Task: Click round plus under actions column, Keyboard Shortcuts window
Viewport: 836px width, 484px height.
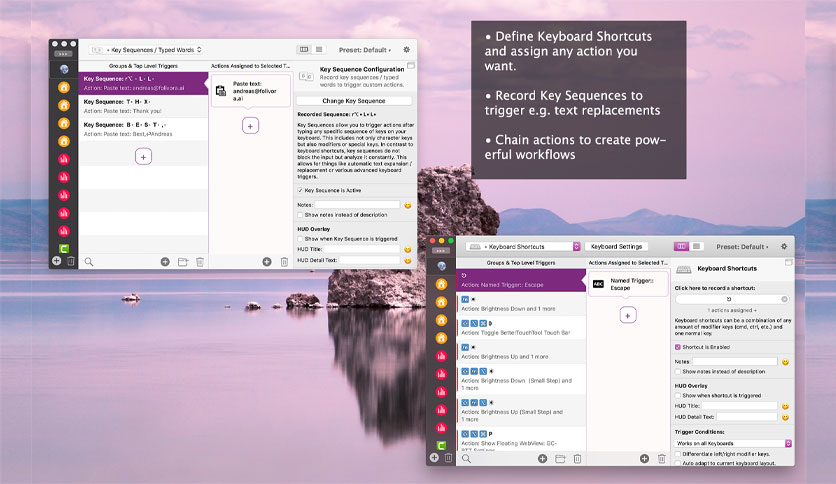Action: pos(645,458)
